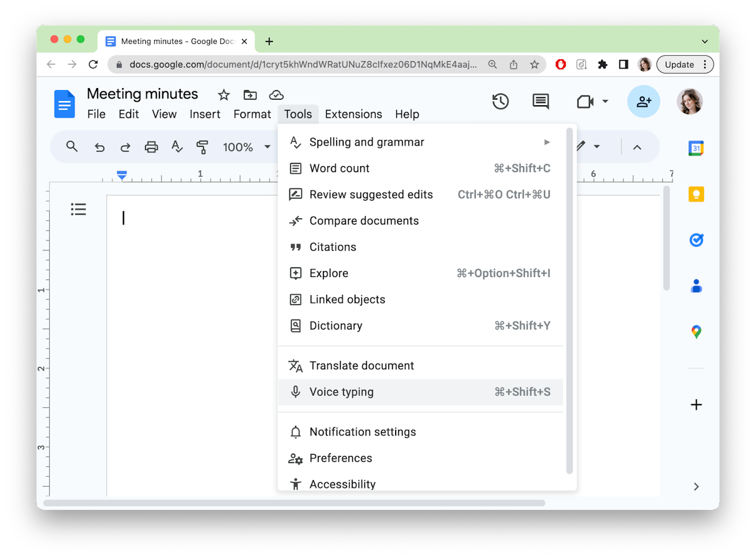Start Voice typing

click(421, 392)
